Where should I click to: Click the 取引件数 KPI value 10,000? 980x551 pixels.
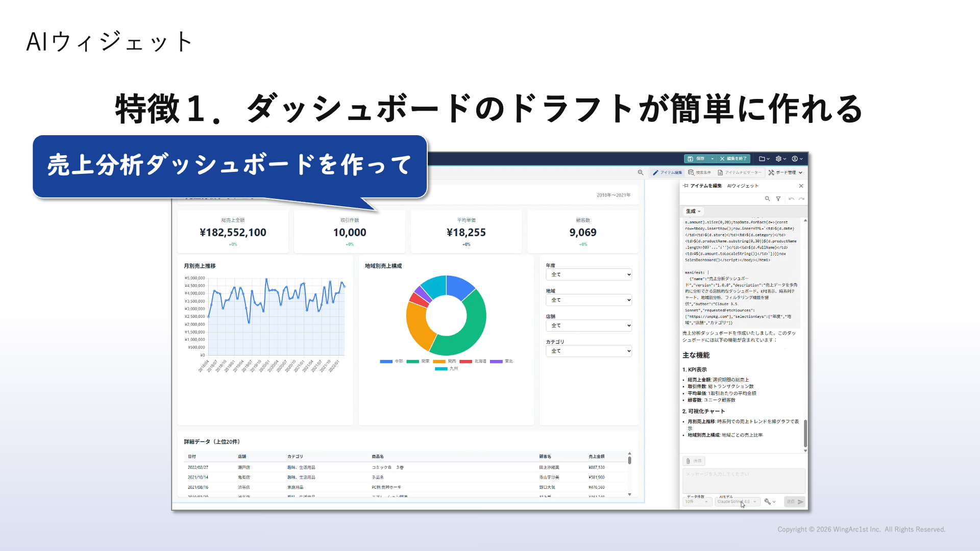(350, 233)
